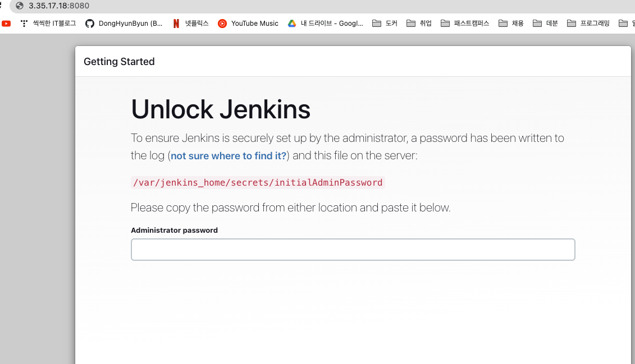
Task: Expand the 프로그래밍 bookmark folder
Action: click(588, 24)
